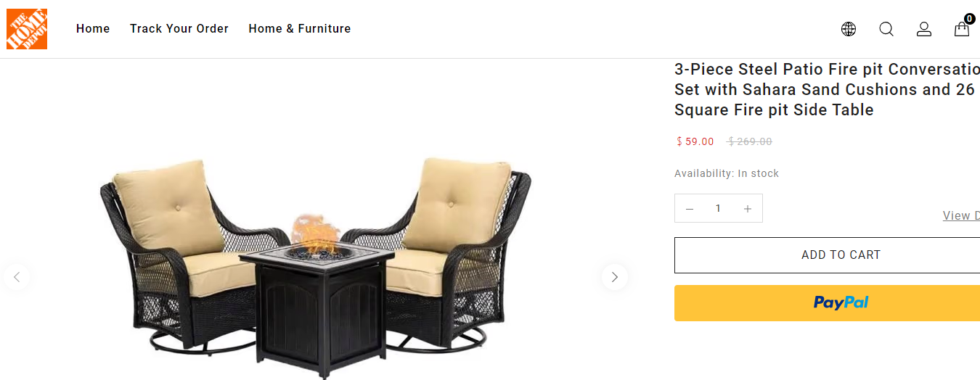Follow the View D… link
Image resolution: width=980 pixels, height=380 pixels.
(961, 215)
